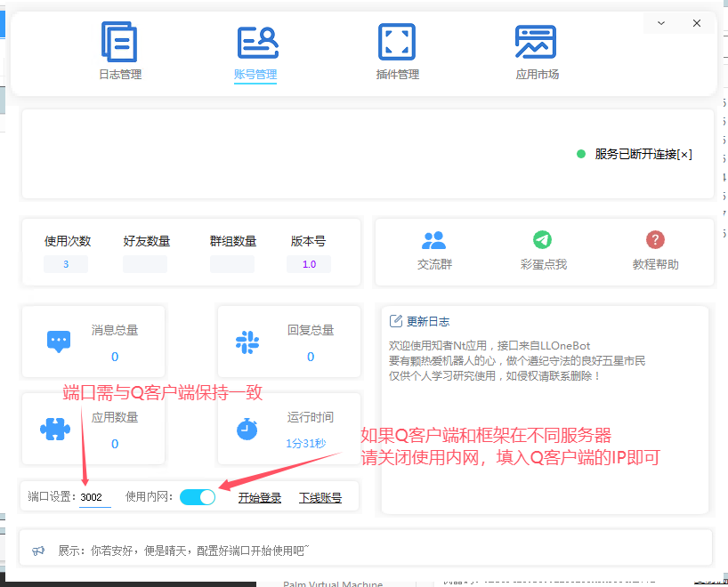Screen dimensions: 728x587
Task: Open the 交流群 link text
Action: point(434,264)
